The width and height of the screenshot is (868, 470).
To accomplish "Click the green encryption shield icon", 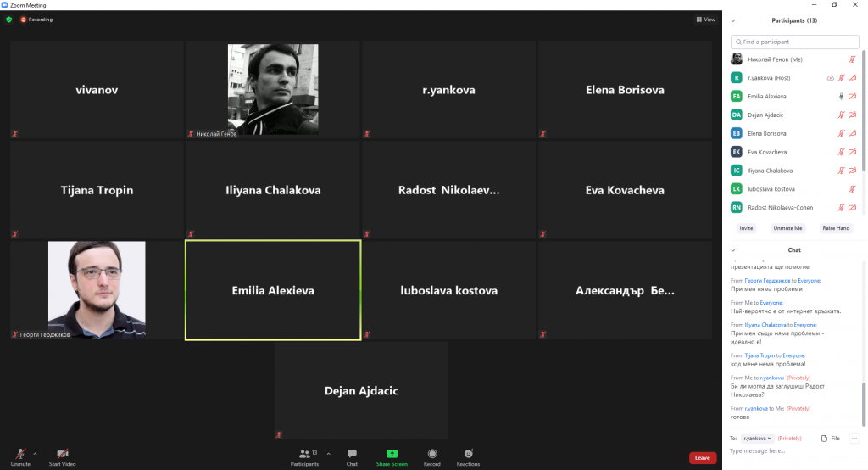I will pyautogui.click(x=8, y=20).
